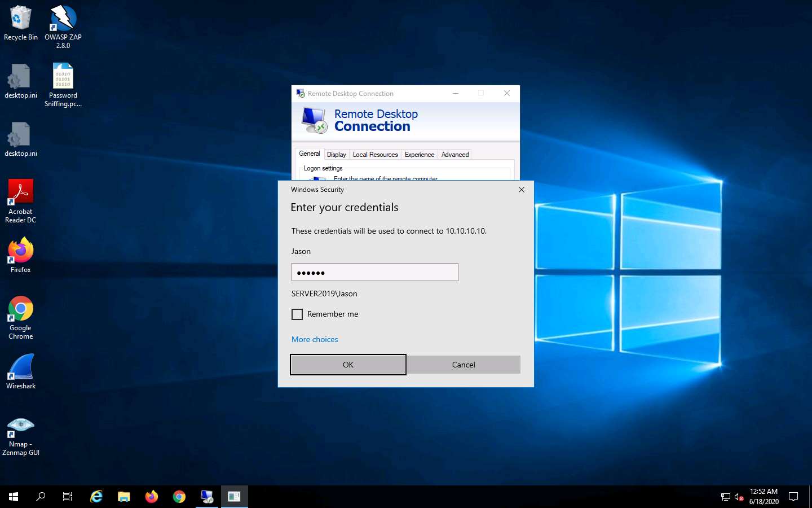
Task: Click the SERVER2019\Jason domain text
Action: pyautogui.click(x=324, y=294)
